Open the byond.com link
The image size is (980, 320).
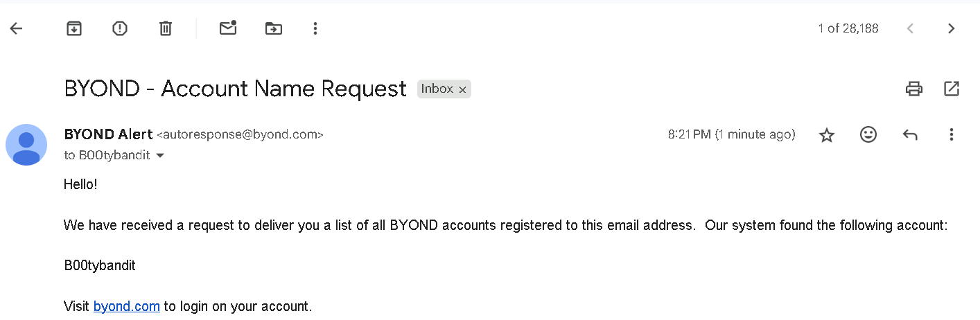tap(127, 306)
